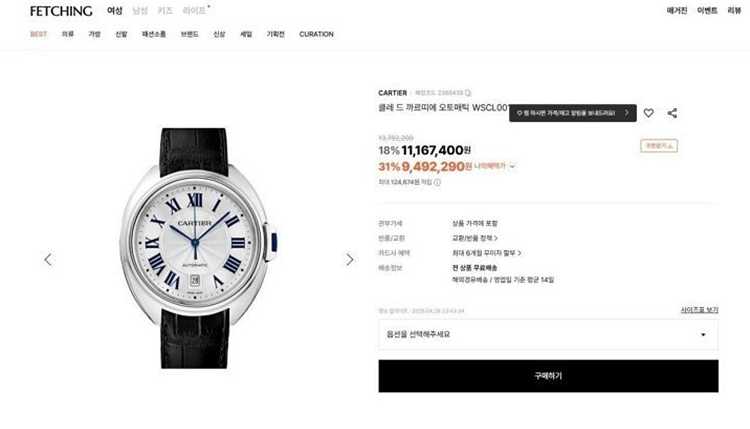Click the copy icon next to product code

pos(468,93)
